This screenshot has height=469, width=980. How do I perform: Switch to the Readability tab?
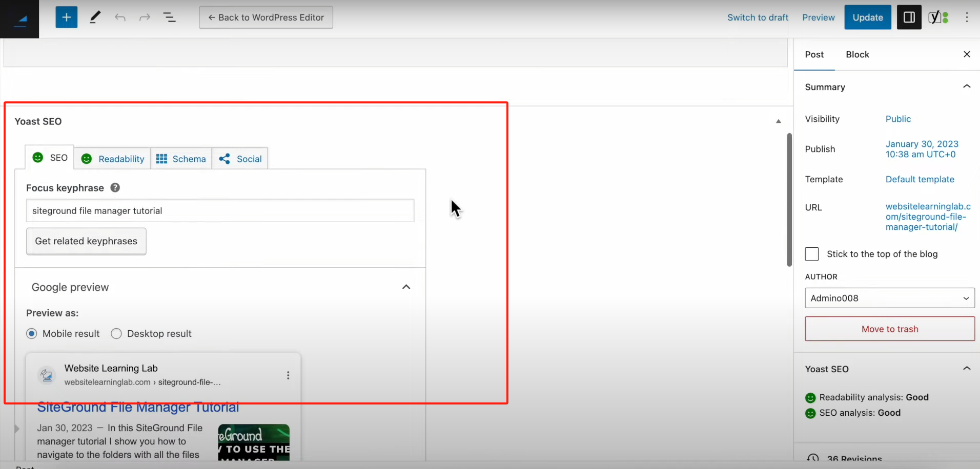pyautogui.click(x=113, y=159)
